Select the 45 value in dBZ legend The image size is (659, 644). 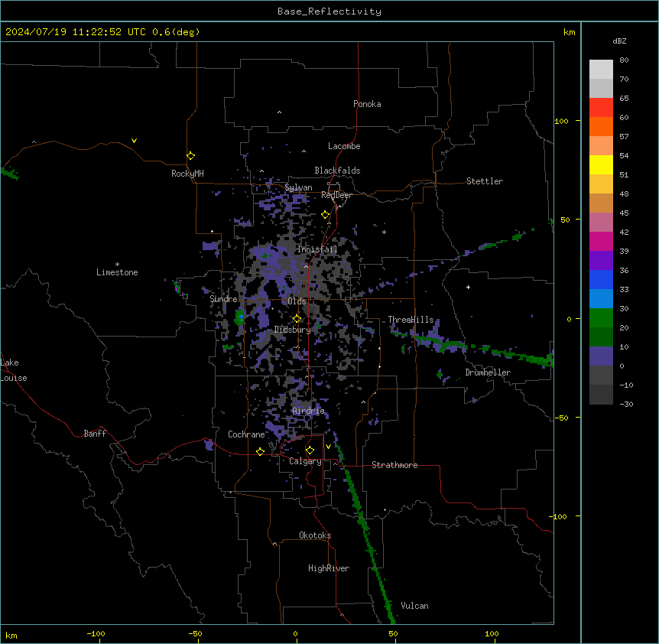(624, 213)
